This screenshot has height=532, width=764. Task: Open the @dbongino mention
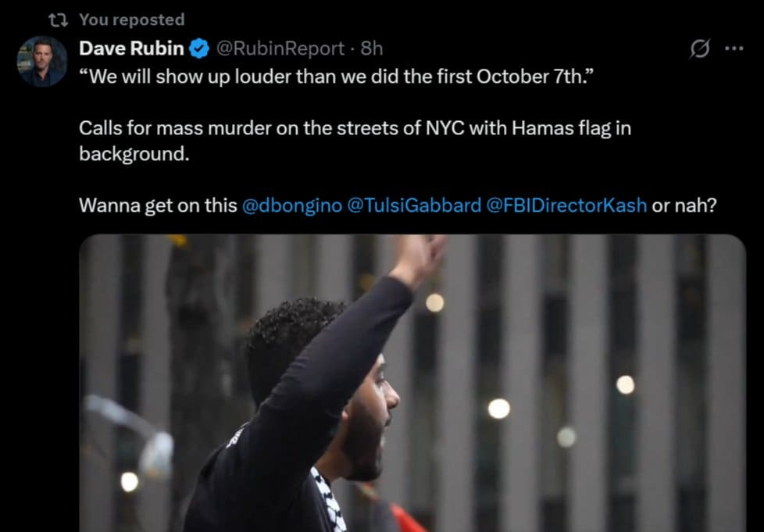tap(292, 205)
